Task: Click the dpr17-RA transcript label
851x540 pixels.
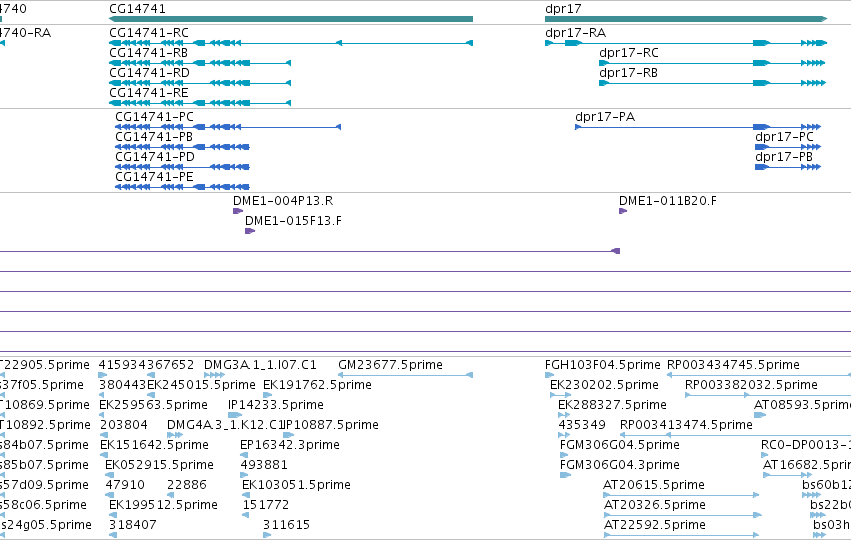Action: (x=575, y=33)
